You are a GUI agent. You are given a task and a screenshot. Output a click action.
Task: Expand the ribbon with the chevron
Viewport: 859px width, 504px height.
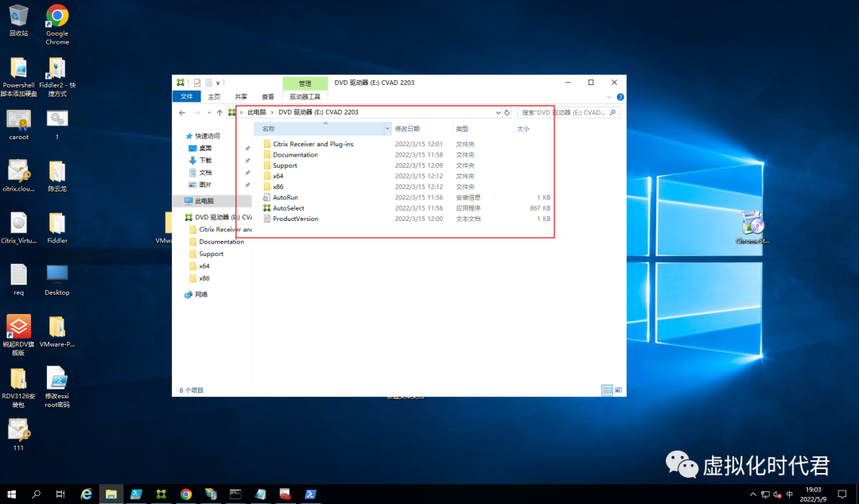(x=609, y=97)
